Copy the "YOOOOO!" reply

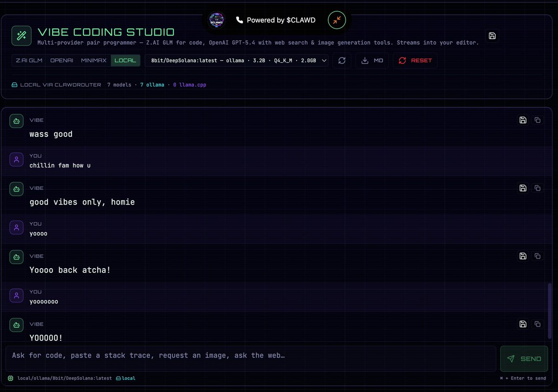(x=538, y=324)
